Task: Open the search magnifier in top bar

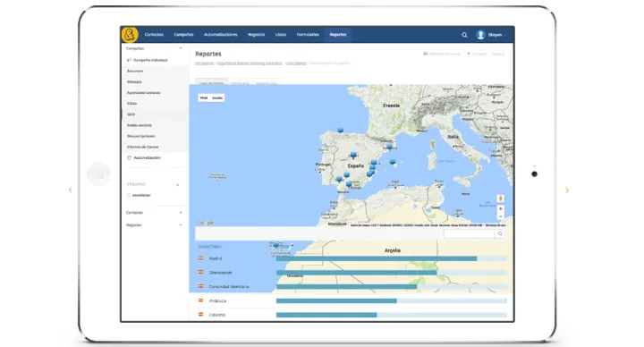Action: point(464,35)
